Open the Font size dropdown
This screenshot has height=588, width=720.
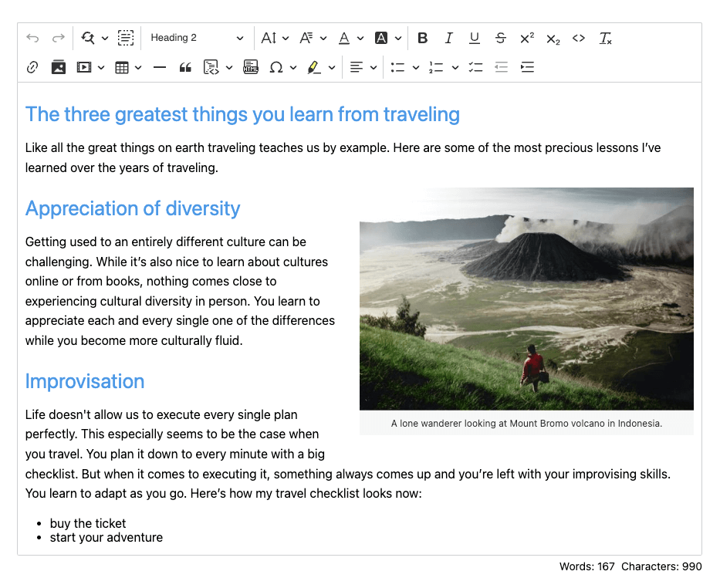click(275, 38)
